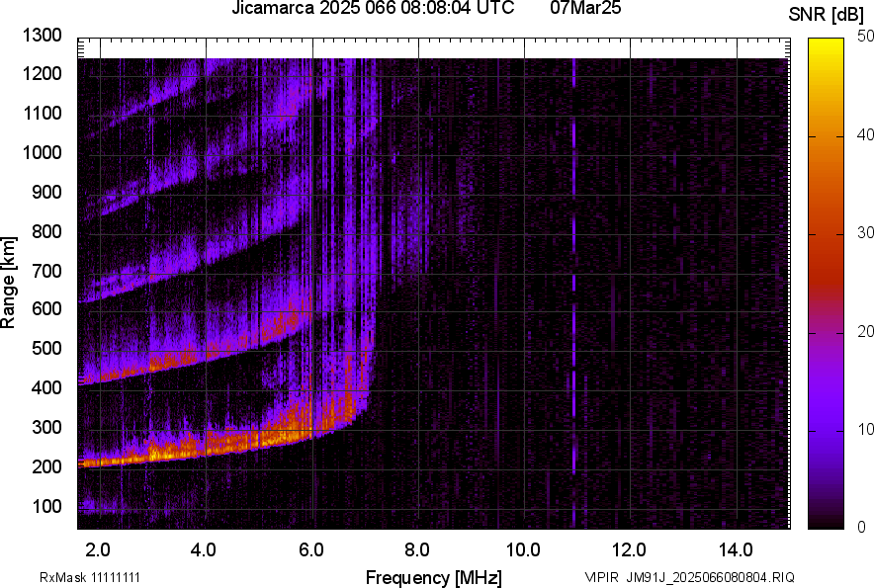The image size is (874, 588).
Task: Click the 14.0 frequency tick label
Action: click(736, 549)
